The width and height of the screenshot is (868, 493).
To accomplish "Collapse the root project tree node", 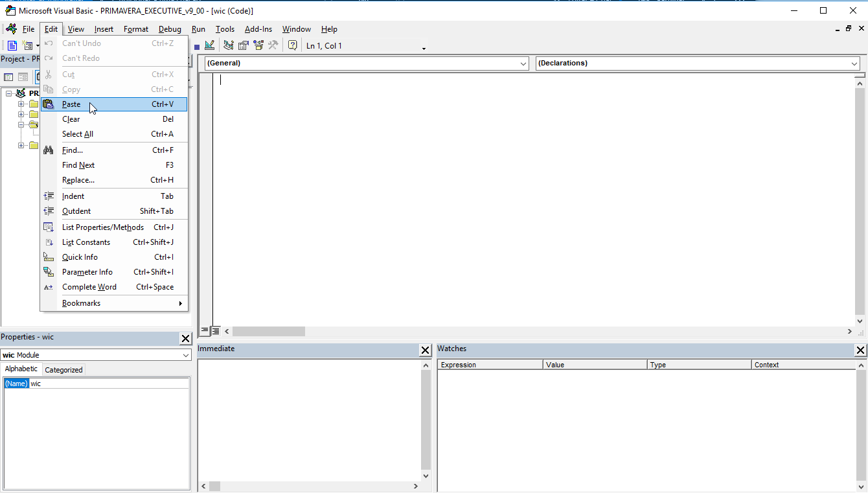I will tap(9, 93).
